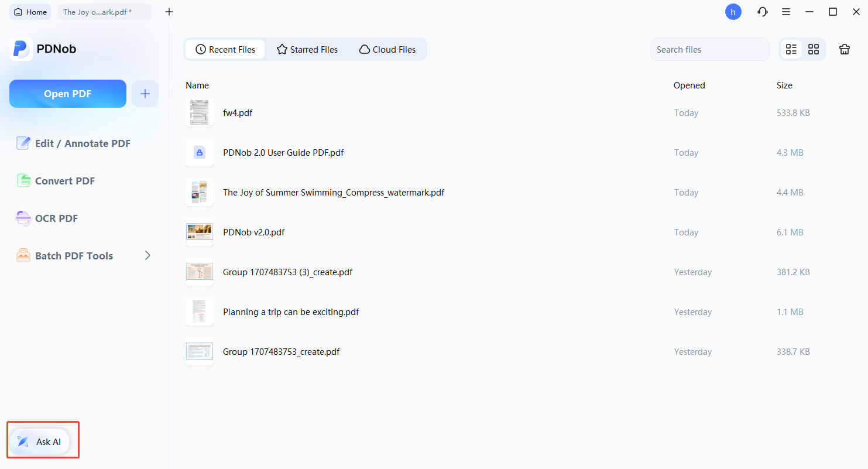Click the user avatar icon
Viewport: 868px width, 469px height.
tap(733, 12)
